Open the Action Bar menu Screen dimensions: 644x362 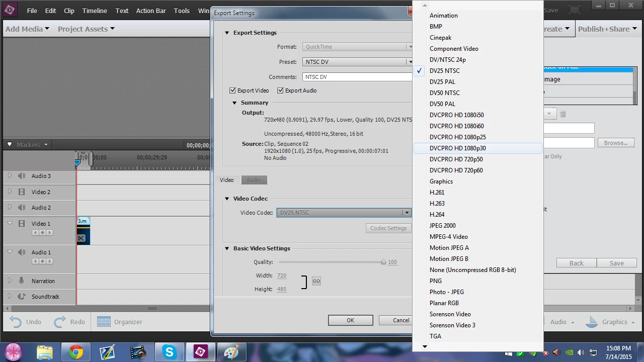point(151,11)
